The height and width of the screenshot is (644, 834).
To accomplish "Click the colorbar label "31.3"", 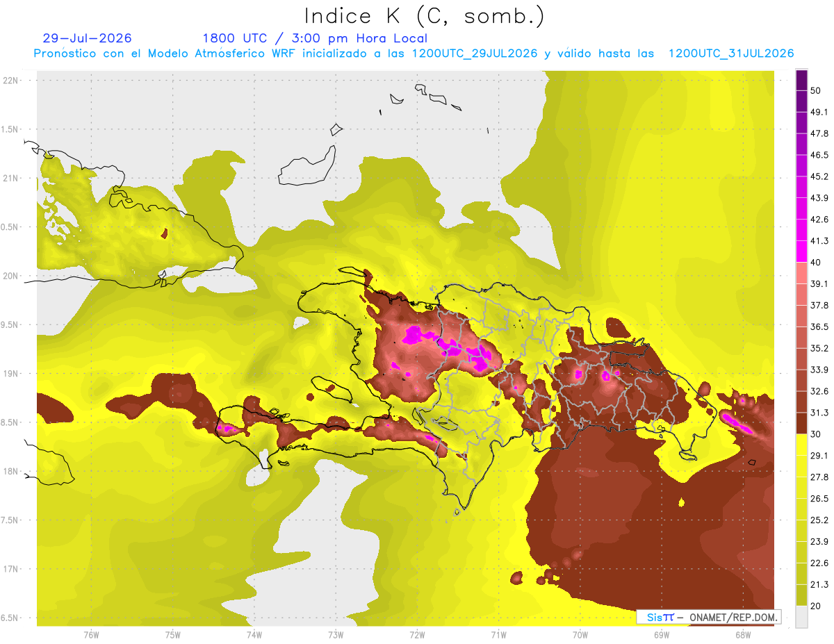I will [820, 413].
